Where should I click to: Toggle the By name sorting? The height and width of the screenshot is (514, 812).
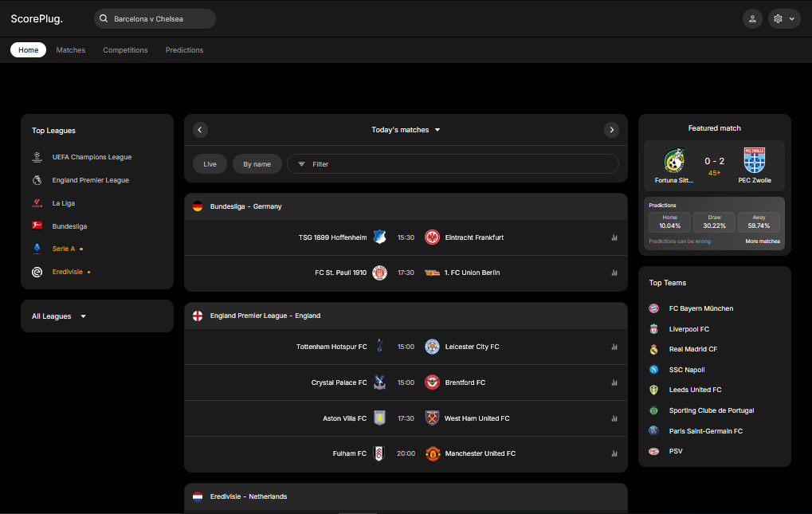[x=257, y=164]
